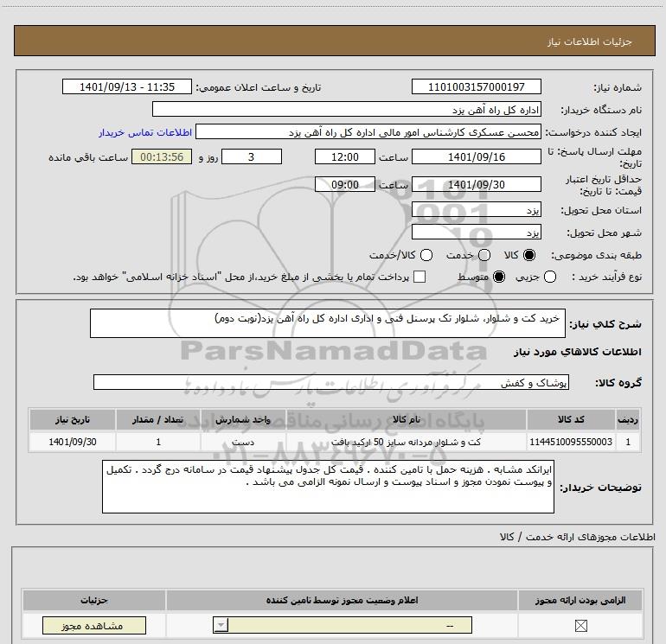Click product name cell کت و شلوار مردانه

pyautogui.click(x=407, y=442)
